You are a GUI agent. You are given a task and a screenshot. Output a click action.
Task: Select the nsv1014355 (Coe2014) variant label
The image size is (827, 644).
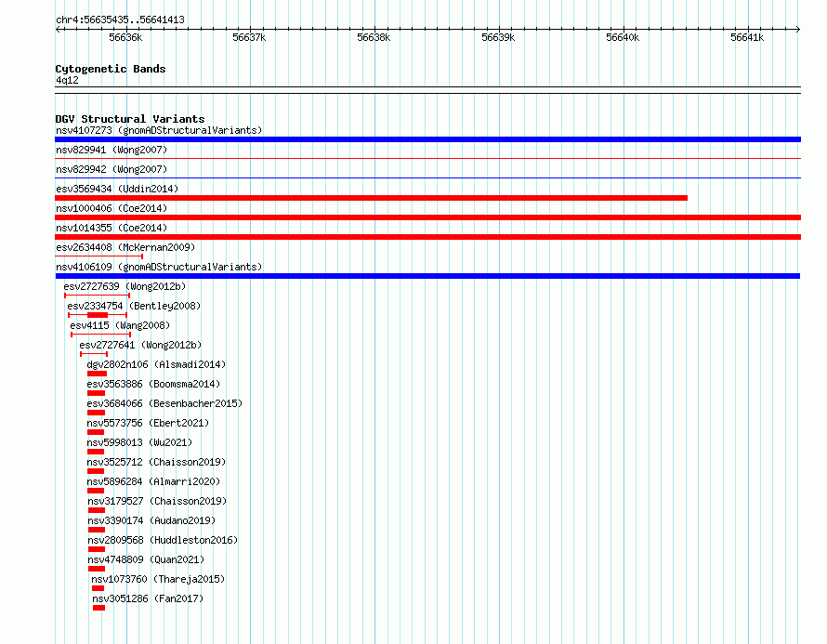tap(112, 228)
